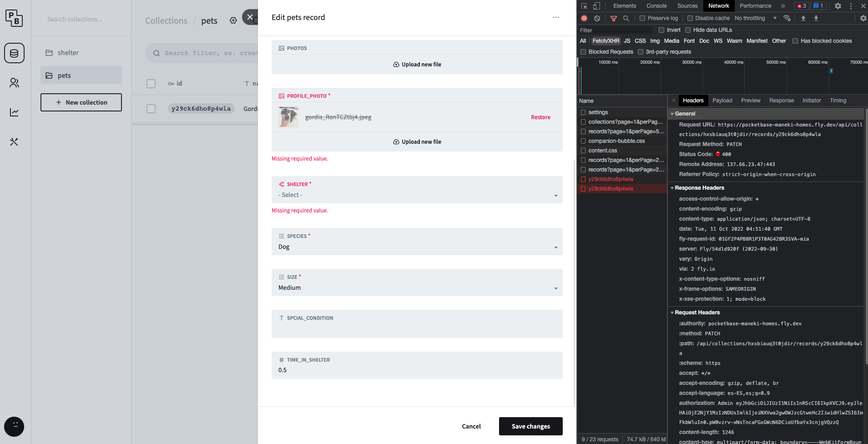The width and height of the screenshot is (868, 444).
Task: Open the Logs chart icon in sidebar
Action: click(x=14, y=112)
